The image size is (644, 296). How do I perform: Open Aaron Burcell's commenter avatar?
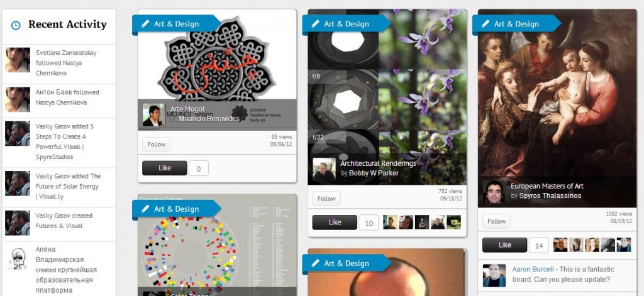tap(494, 275)
